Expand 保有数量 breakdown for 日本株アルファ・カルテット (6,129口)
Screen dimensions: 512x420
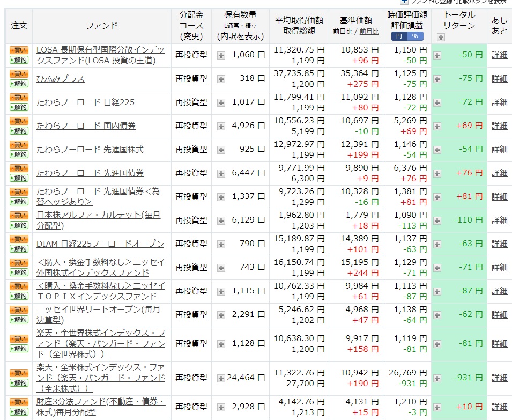[221, 220]
